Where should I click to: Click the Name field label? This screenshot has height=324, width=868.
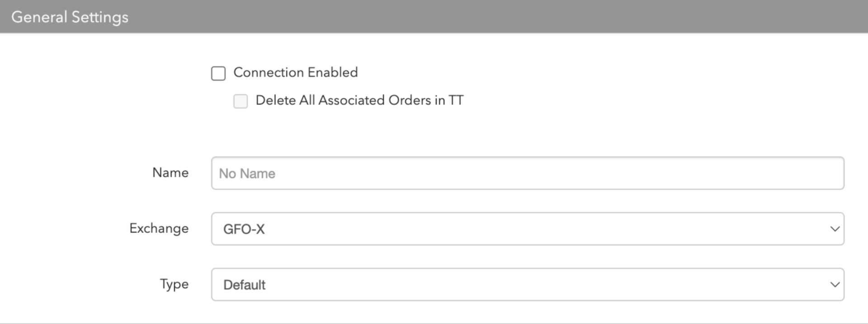tap(170, 173)
